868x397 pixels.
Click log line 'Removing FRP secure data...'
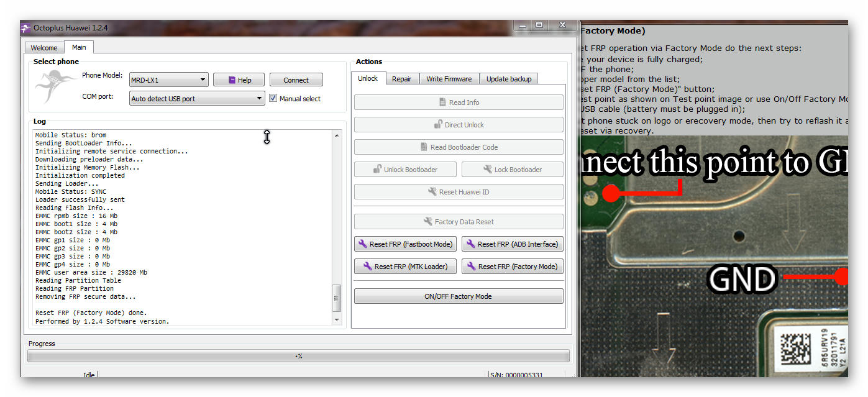(x=86, y=297)
